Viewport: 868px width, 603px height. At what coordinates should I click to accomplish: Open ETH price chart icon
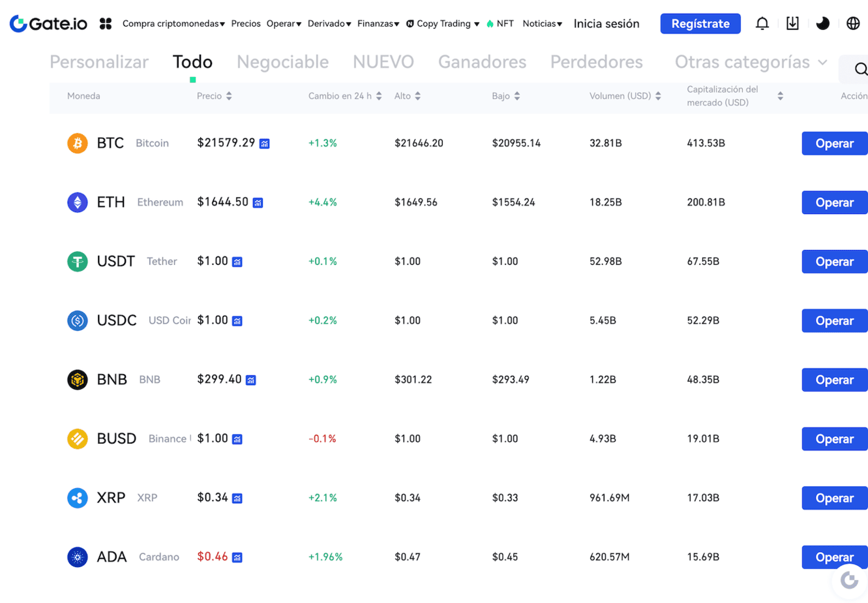(x=258, y=203)
